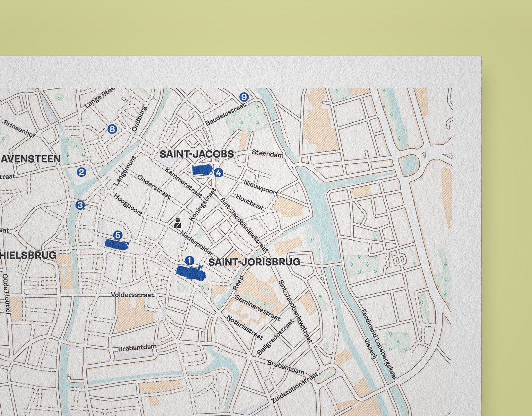This screenshot has width=532, height=416.
Task: Click the Nieuwpoort street label
Action: tap(261, 187)
